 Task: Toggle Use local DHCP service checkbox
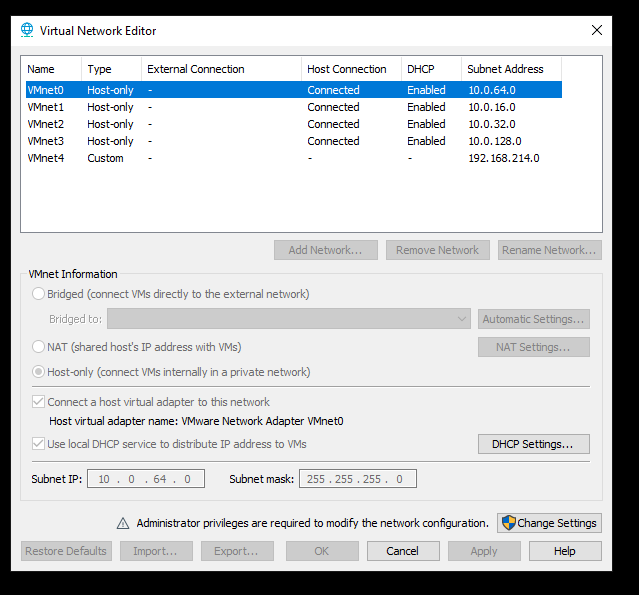(38, 443)
